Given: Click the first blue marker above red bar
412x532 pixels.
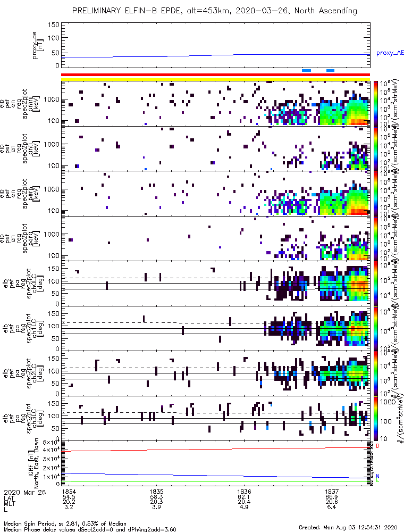Looking at the screenshot, I should [306, 70].
